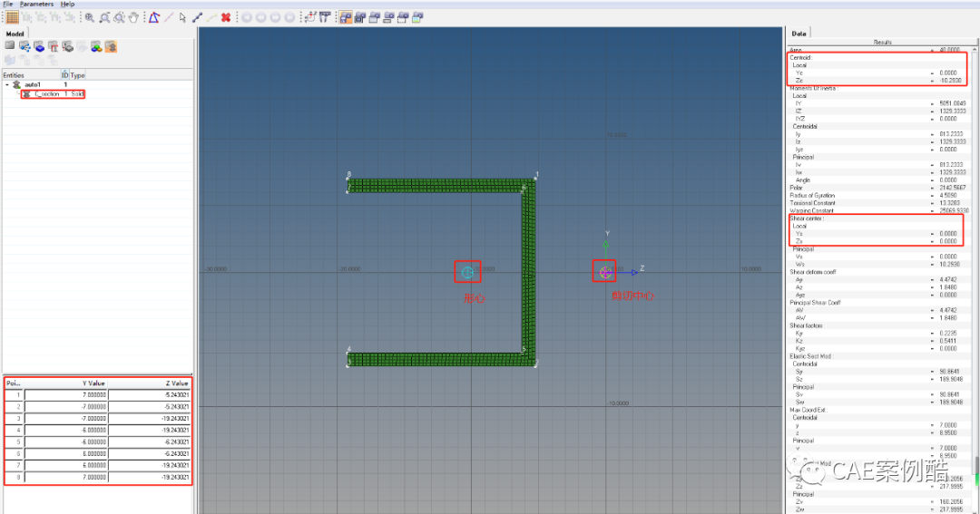This screenshot has height=514, width=980.
Task: Open the Parameters menu
Action: point(37,4)
